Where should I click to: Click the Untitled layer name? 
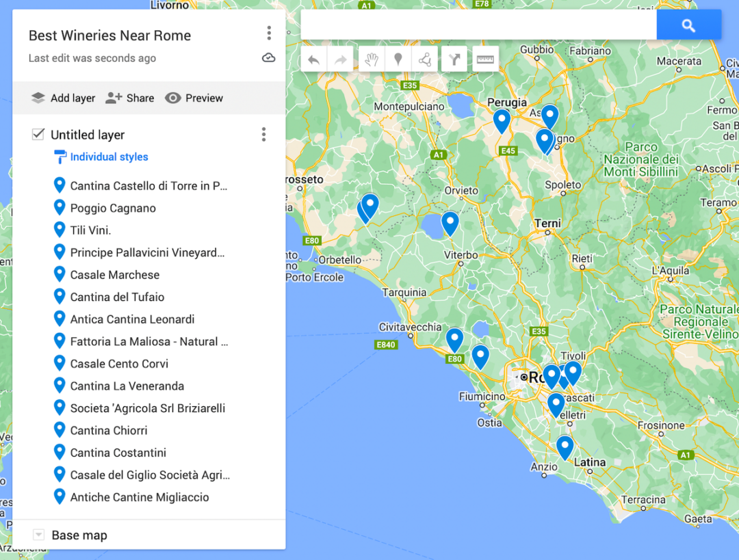coord(88,135)
